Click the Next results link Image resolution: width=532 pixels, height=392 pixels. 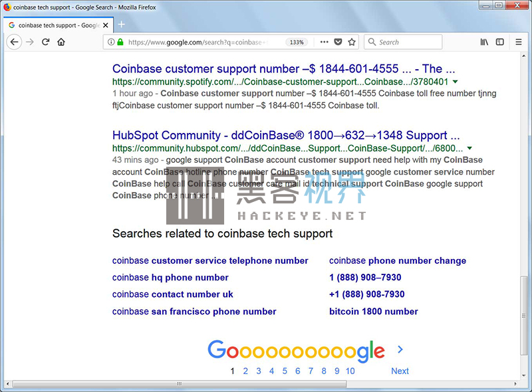tap(400, 371)
